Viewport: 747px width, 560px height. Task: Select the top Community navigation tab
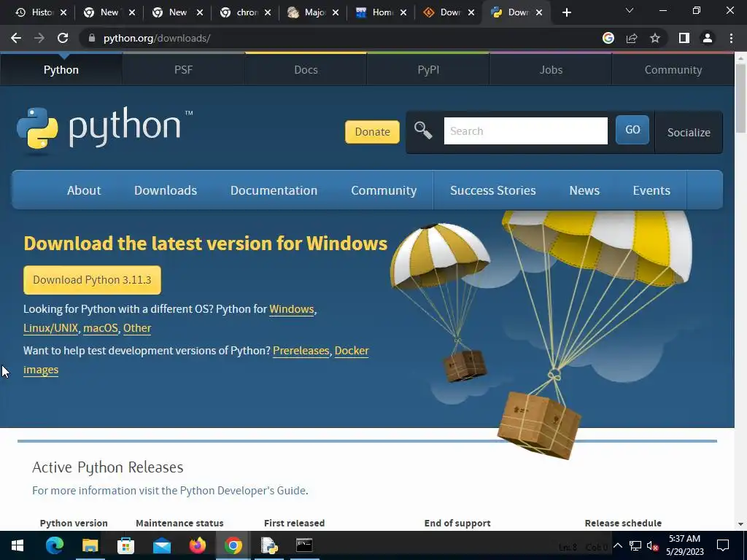pyautogui.click(x=673, y=70)
